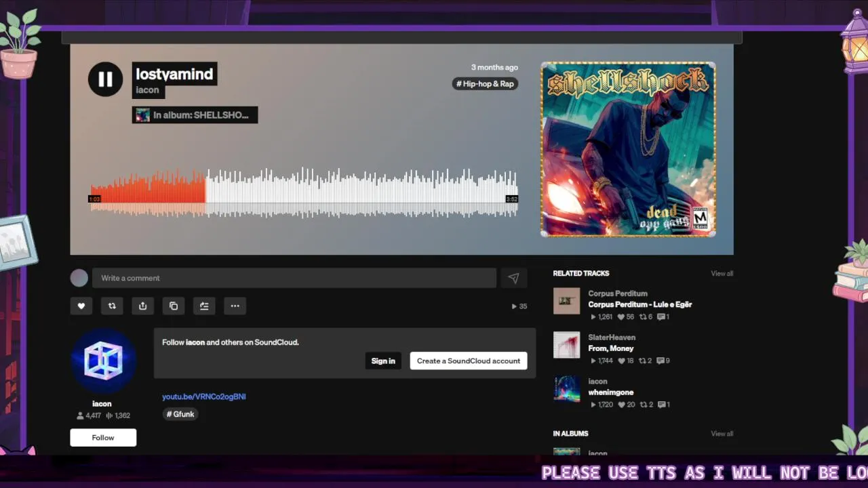
Task: Click the 3:52 track duration label
Action: [512, 199]
